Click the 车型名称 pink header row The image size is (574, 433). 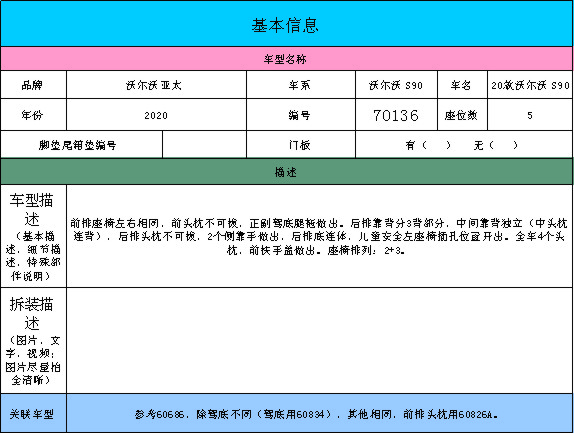[287, 59]
